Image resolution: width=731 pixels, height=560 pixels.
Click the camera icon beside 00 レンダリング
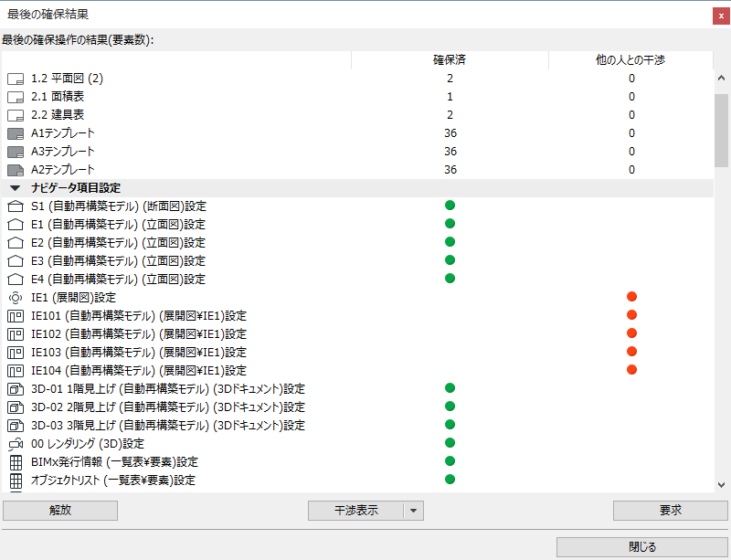coord(15,444)
